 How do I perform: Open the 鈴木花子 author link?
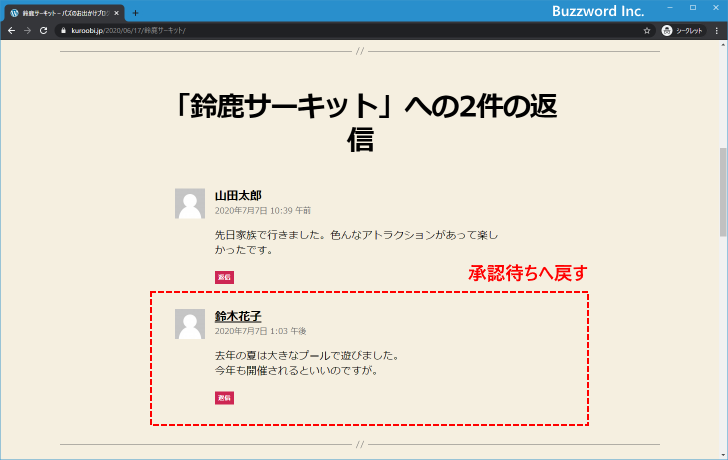[238, 316]
